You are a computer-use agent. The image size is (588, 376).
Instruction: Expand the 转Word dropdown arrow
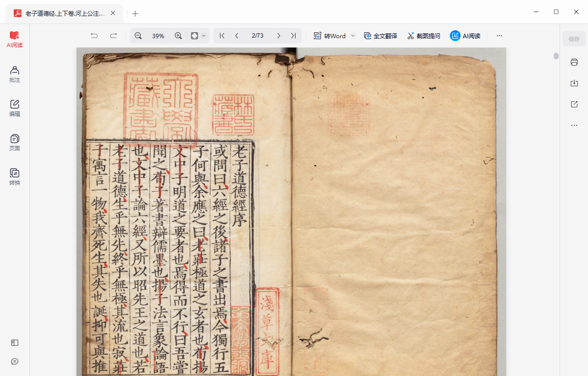352,36
